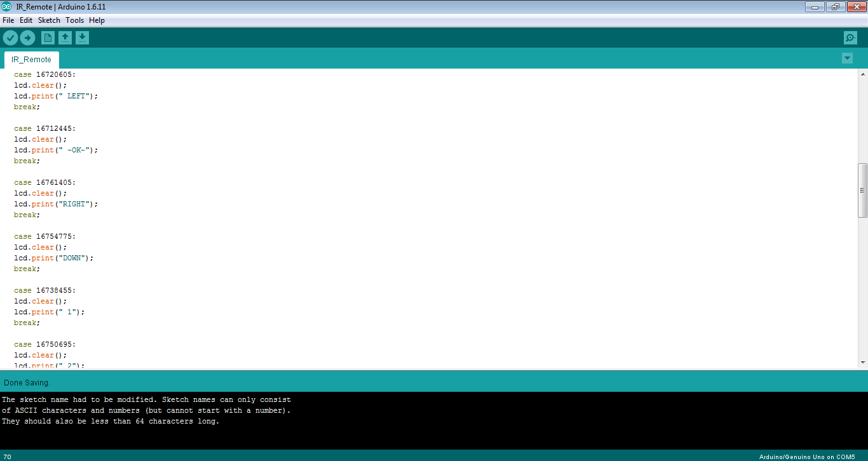Click the 'less than 64 characters long' console line
868x461 pixels.
[111, 421]
